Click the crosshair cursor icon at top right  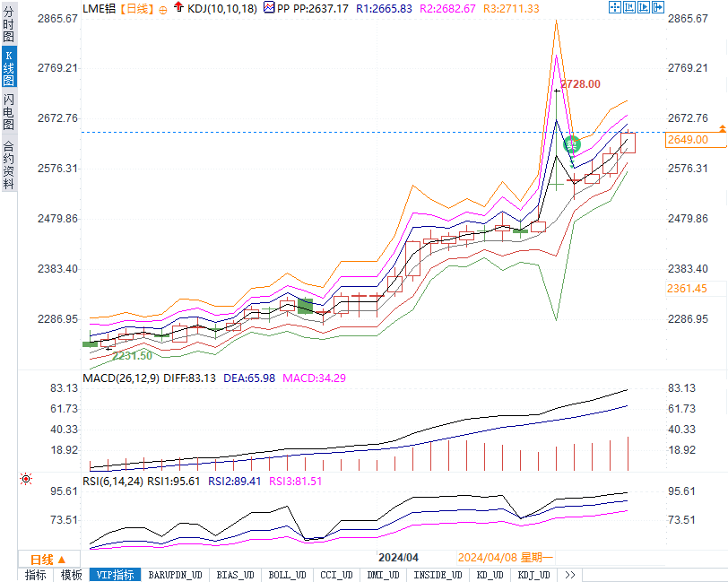coord(615,7)
